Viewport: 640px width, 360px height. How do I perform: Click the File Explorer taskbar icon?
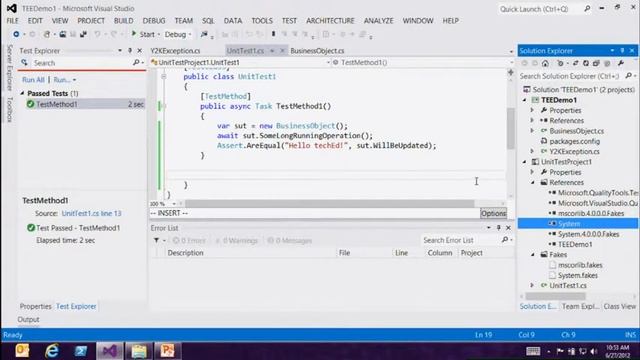139,351
